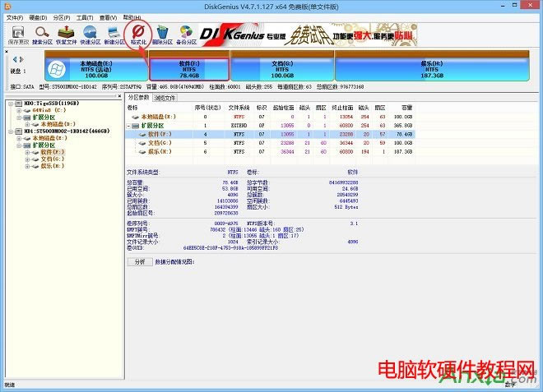Go to next disk with right arrow
Image resolution: width=543 pixels, height=392 pixels.
point(21,59)
